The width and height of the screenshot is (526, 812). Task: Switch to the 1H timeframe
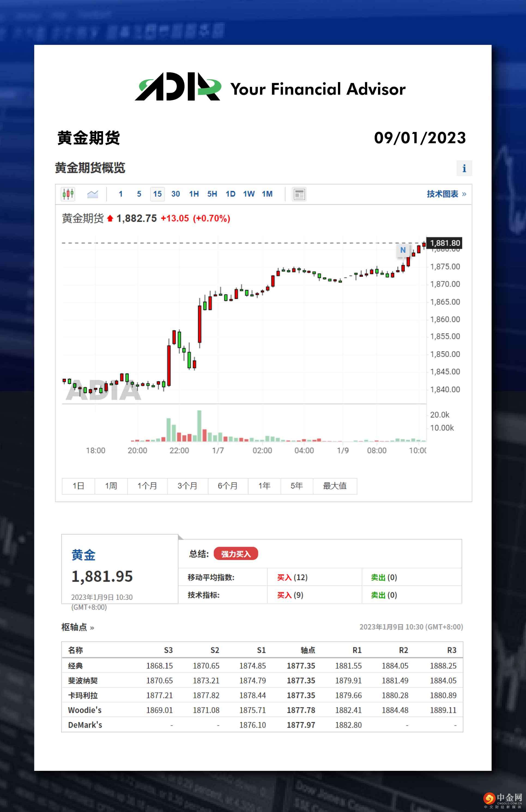coord(194,194)
